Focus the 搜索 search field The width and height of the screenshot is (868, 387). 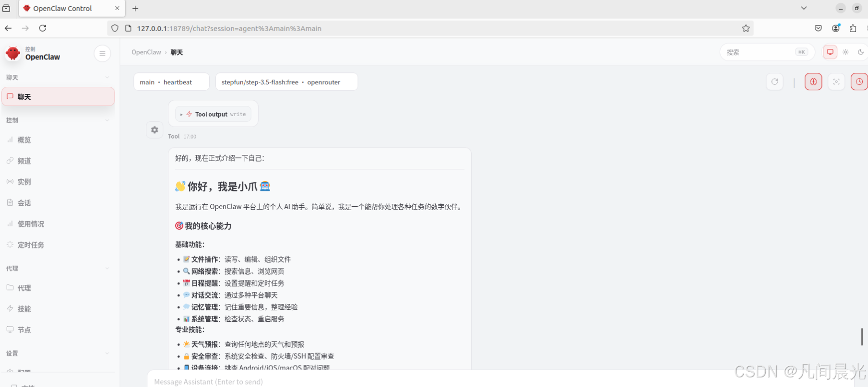click(x=767, y=52)
